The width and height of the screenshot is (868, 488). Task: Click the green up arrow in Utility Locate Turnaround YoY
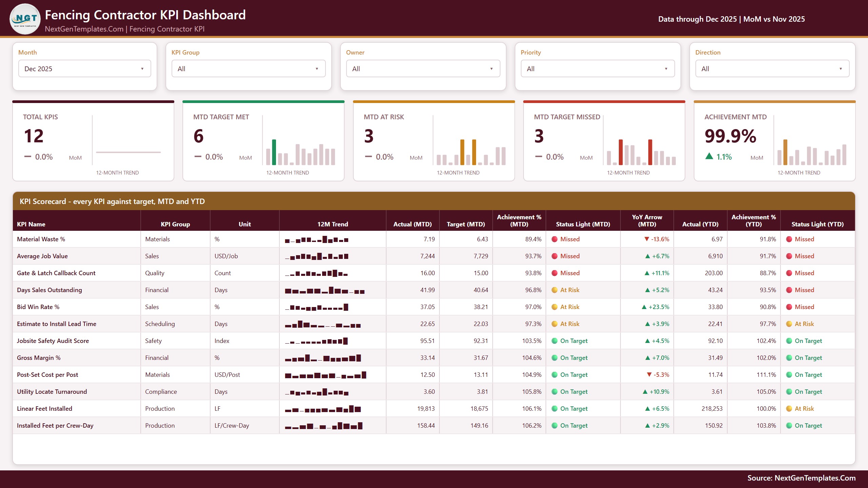(x=645, y=392)
